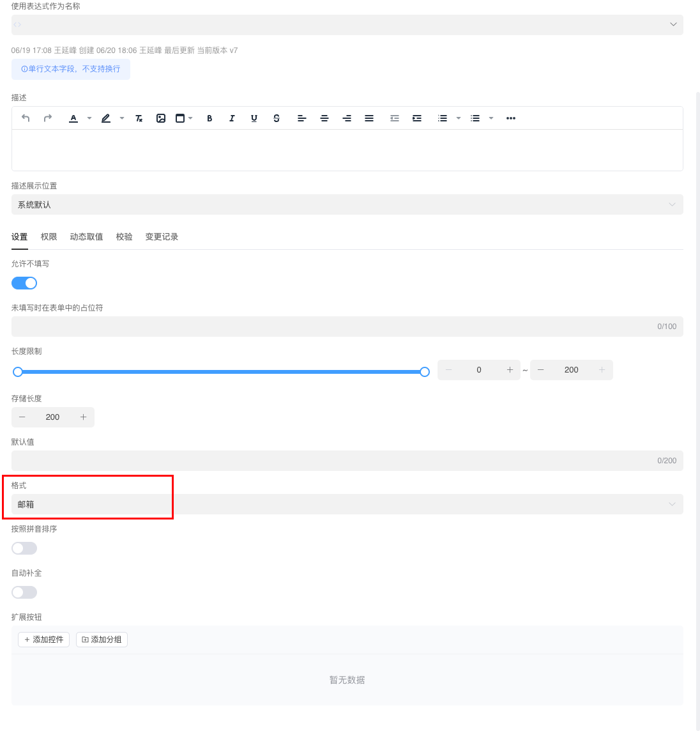Enable the 按照拼音排序 switch
700x731 pixels.
tap(24, 548)
